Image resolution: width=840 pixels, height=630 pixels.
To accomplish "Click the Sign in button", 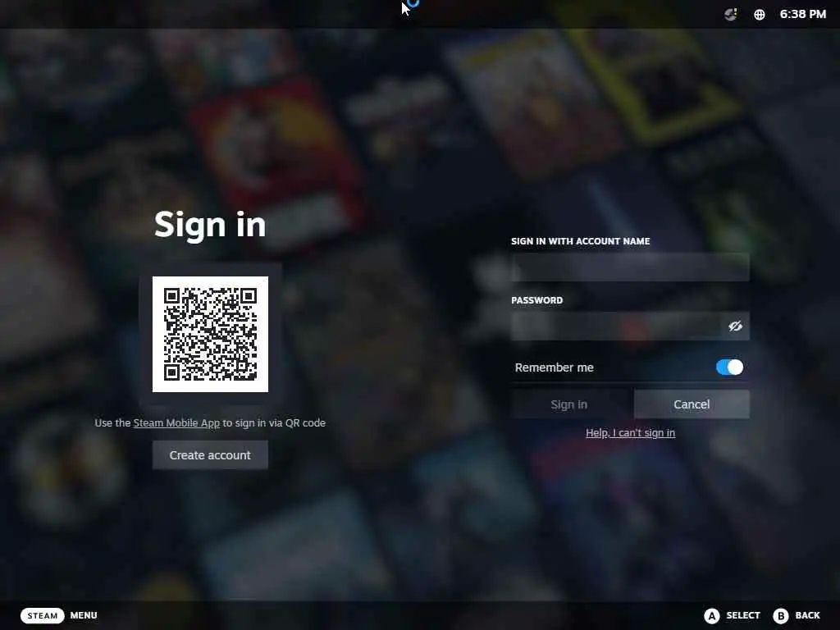I will [x=569, y=404].
